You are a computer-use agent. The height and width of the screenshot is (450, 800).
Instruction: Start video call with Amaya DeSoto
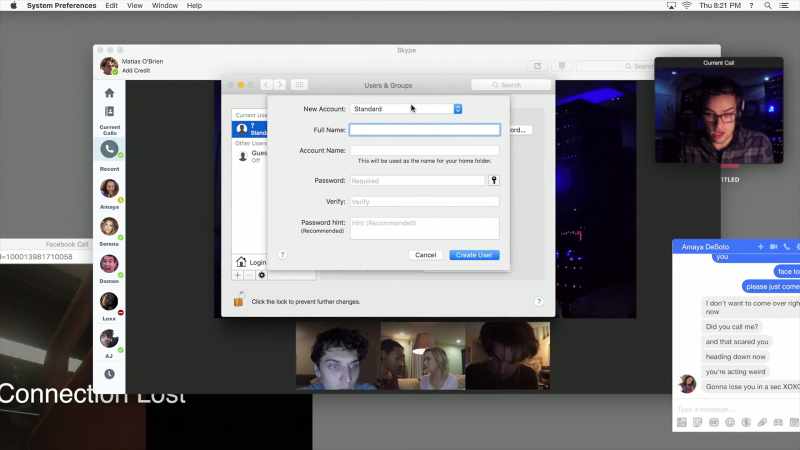pos(773,246)
